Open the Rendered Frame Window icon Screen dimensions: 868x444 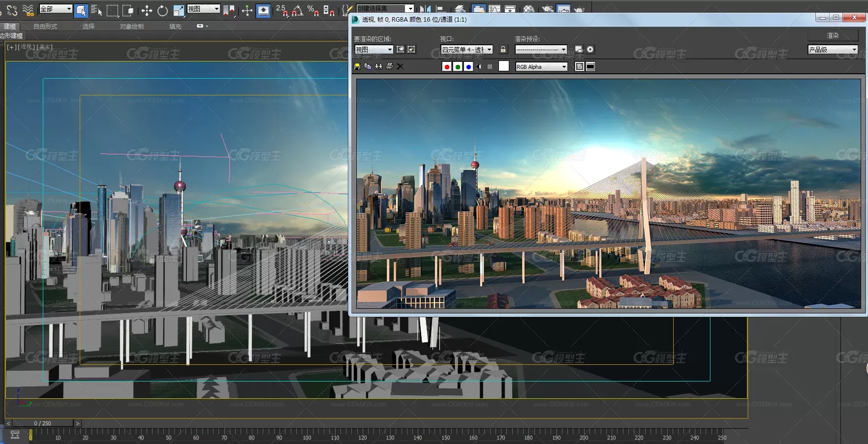pos(563,9)
